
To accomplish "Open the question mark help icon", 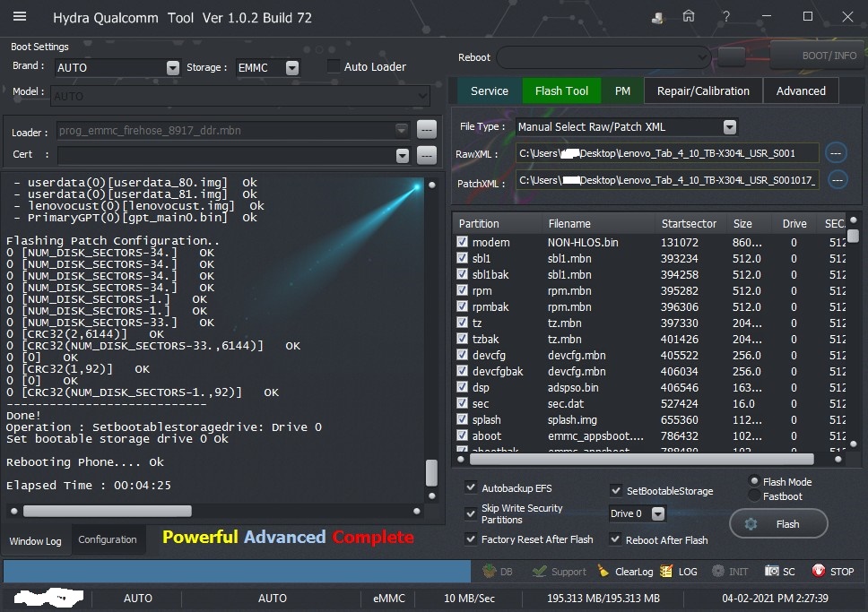I will pos(725,17).
